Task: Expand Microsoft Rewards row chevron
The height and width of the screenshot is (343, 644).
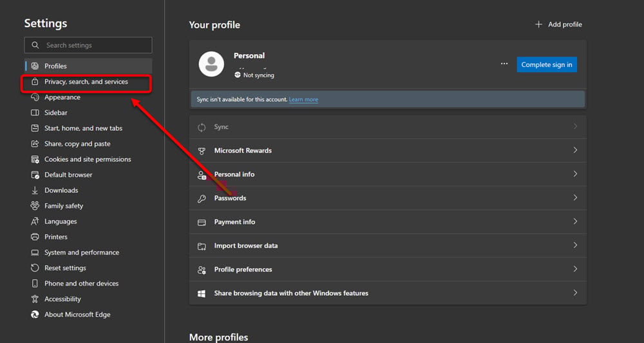Action: (x=575, y=150)
